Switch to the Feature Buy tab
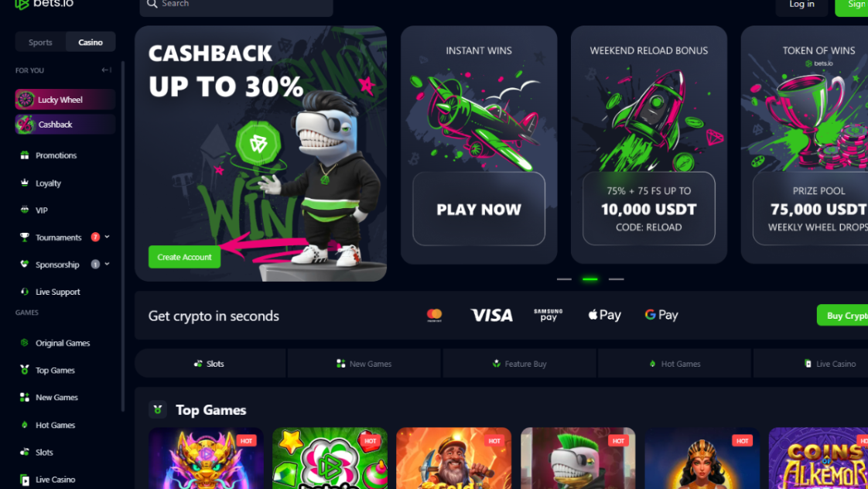The image size is (868, 489). coord(519,364)
